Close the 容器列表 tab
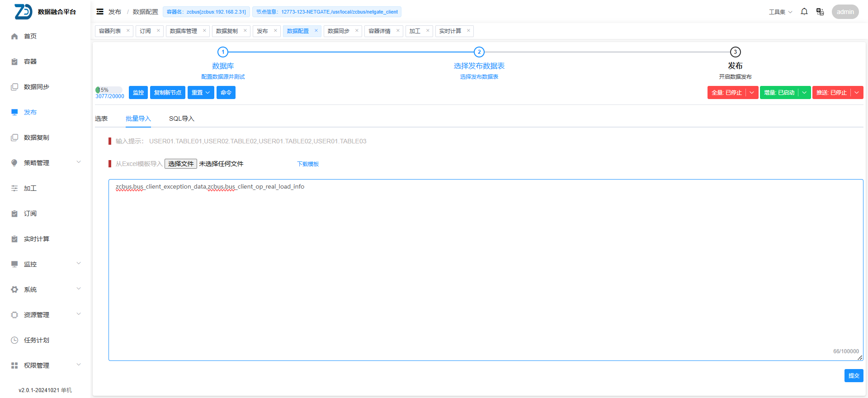The height and width of the screenshot is (398, 868). coord(128,31)
